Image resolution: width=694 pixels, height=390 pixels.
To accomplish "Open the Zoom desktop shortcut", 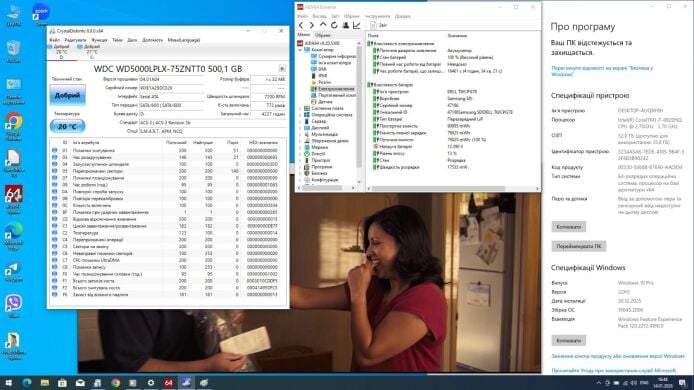I will pos(41,13).
